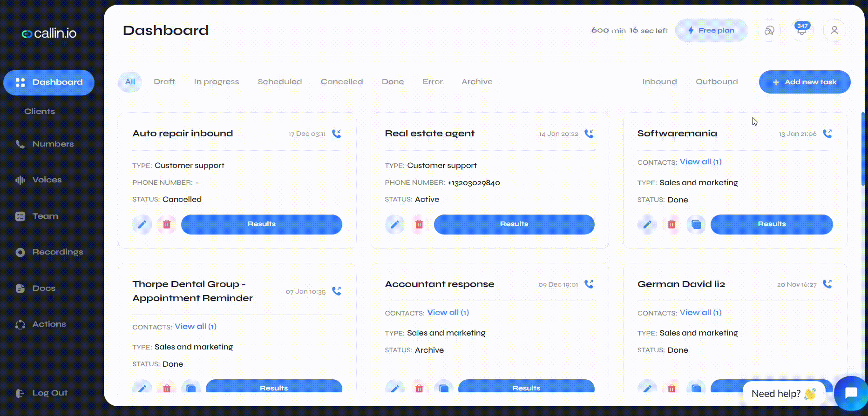The width and height of the screenshot is (868, 416).
Task: Select the Error filter tab
Action: 433,82
